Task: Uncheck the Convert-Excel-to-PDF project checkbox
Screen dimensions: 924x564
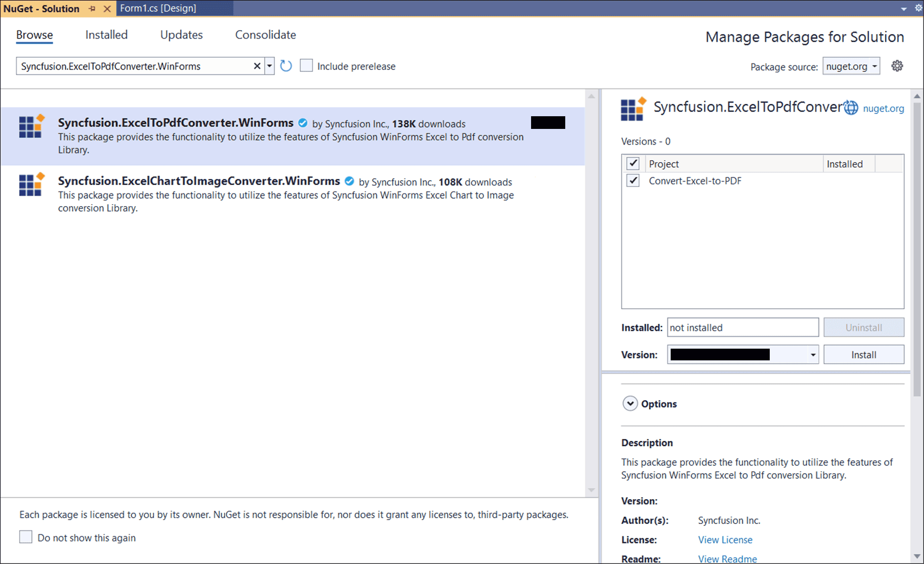Action: (x=633, y=181)
